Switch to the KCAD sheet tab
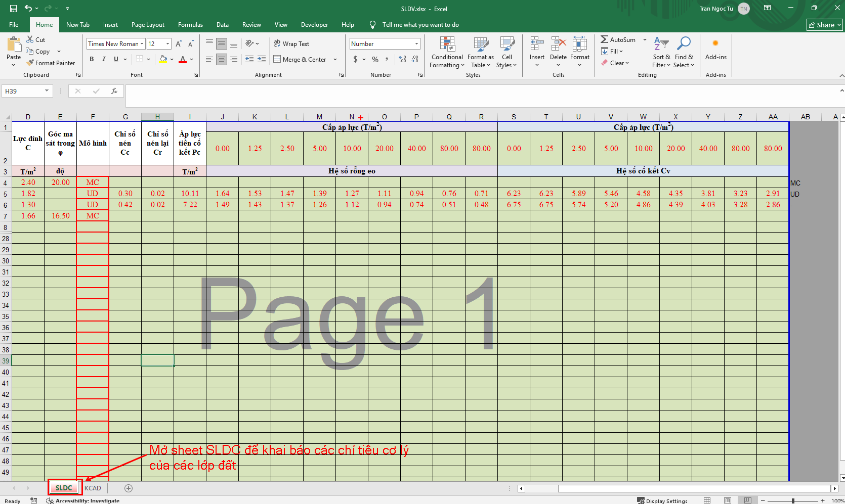 93,488
